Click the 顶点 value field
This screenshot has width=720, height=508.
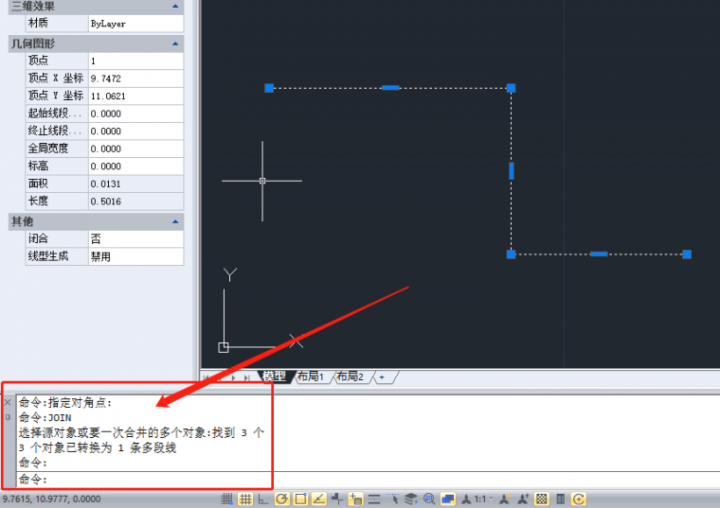(136, 61)
